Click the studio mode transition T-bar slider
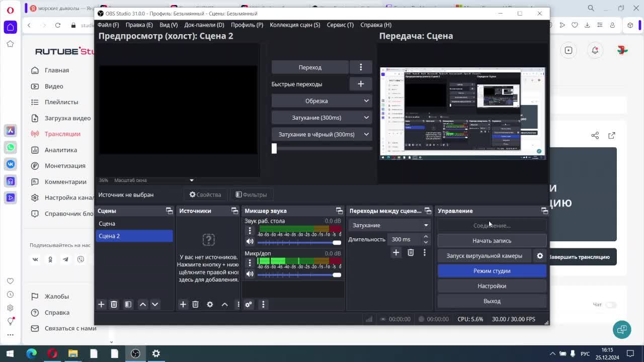 (x=322, y=148)
